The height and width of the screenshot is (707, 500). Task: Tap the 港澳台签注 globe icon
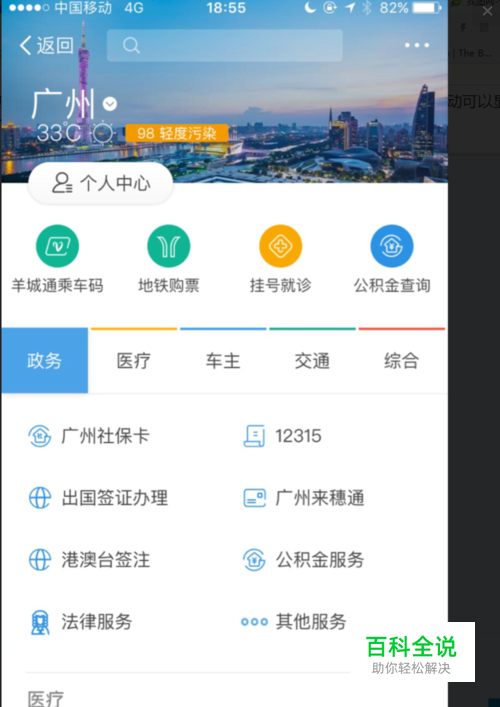coord(40,560)
